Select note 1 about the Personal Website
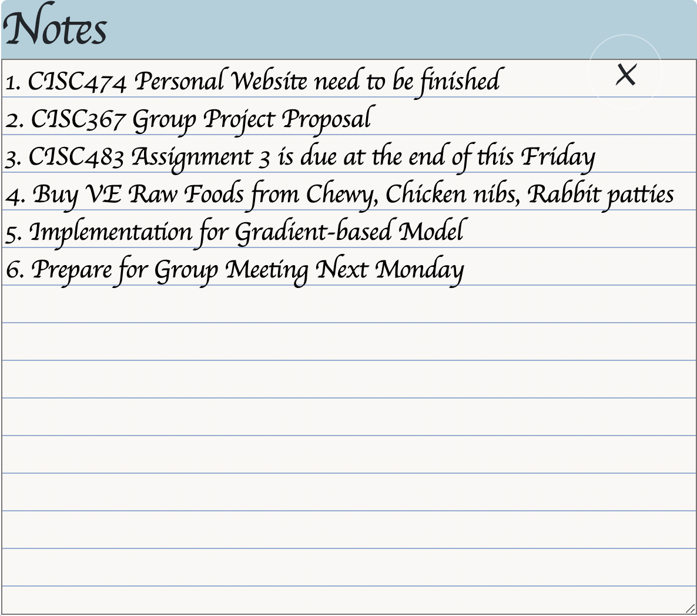The width and height of the screenshot is (697, 616). [253, 81]
